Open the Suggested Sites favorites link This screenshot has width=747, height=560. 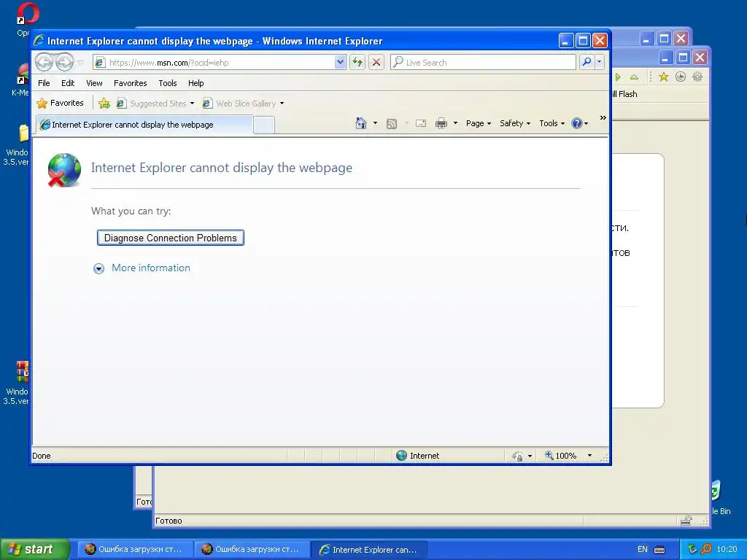pos(155,104)
